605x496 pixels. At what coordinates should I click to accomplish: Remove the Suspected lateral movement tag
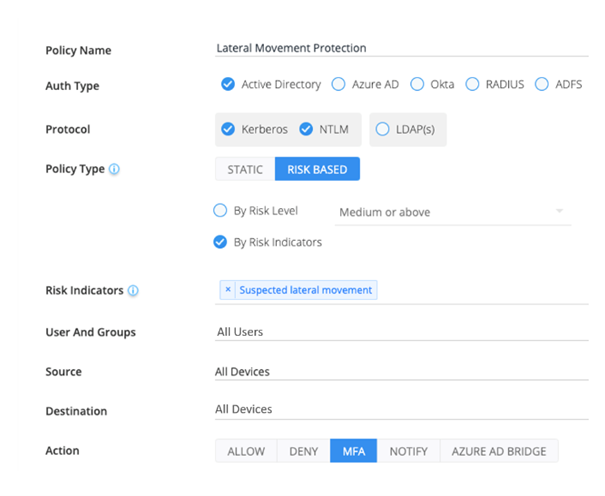228,290
